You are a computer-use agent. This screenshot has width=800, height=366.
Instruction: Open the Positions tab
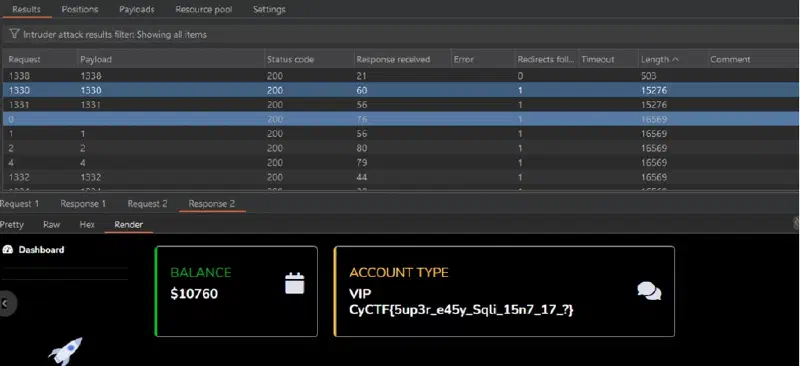[80, 9]
